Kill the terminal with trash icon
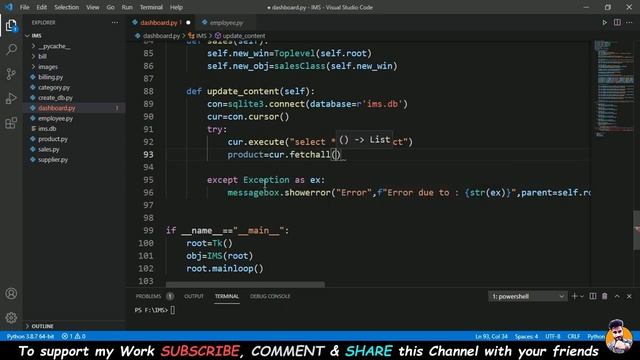640x360 pixels. click(604, 296)
